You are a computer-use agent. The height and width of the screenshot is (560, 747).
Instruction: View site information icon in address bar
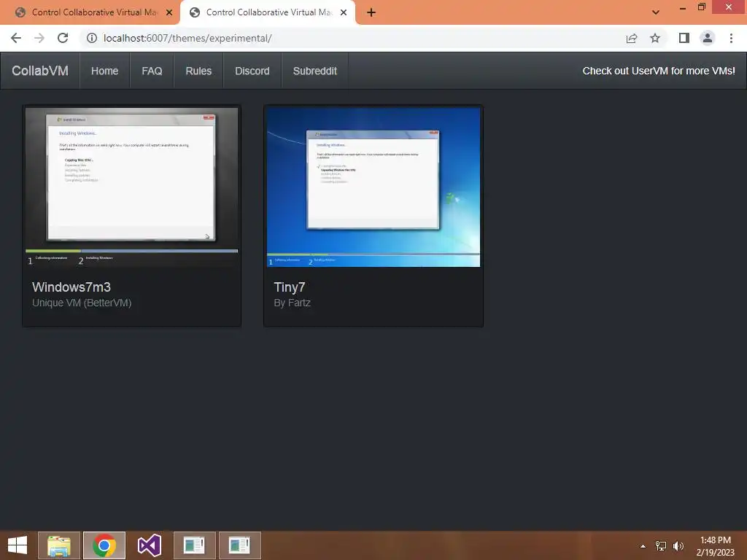tap(91, 38)
